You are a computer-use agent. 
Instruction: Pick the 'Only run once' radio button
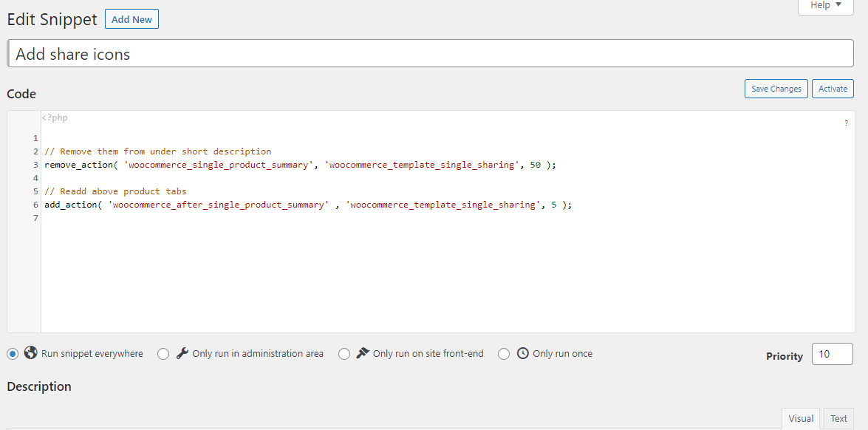click(x=504, y=354)
